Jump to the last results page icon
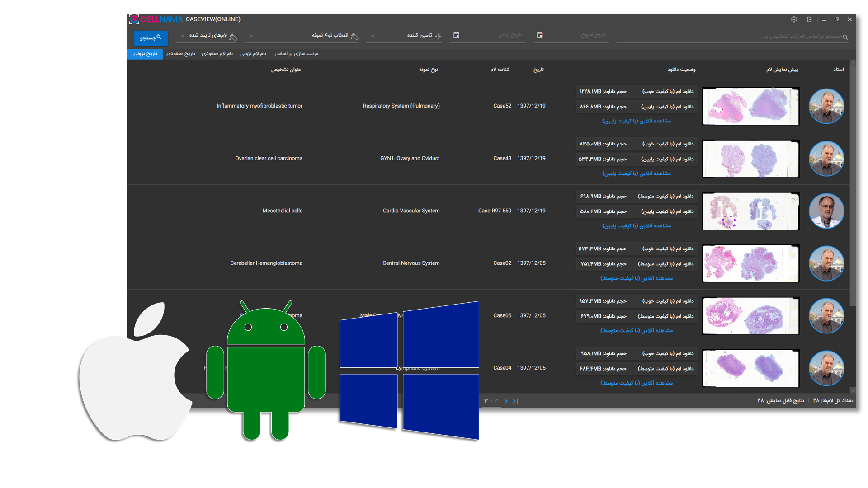This screenshot has height=488, width=868. tap(515, 401)
